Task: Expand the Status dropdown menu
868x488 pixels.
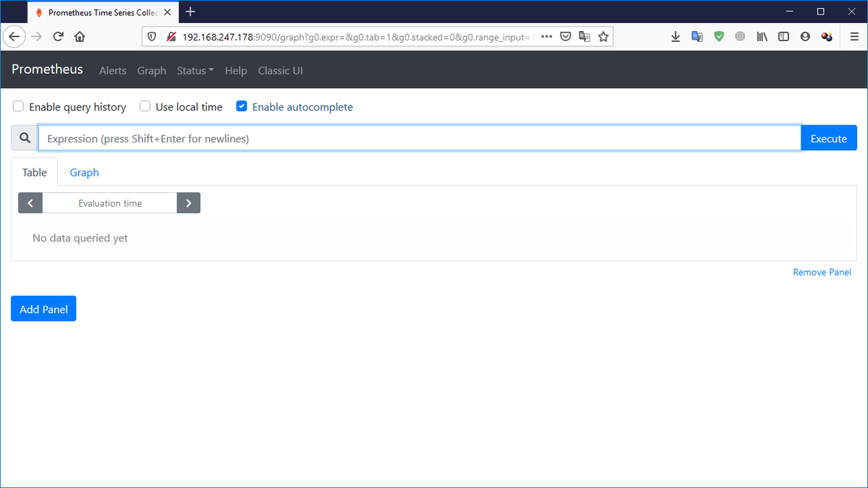Action: tap(195, 70)
